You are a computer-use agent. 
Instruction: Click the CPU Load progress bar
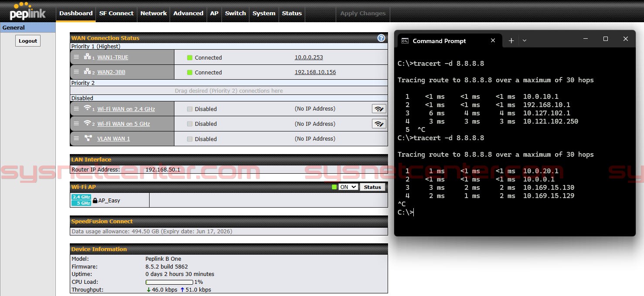pyautogui.click(x=169, y=282)
